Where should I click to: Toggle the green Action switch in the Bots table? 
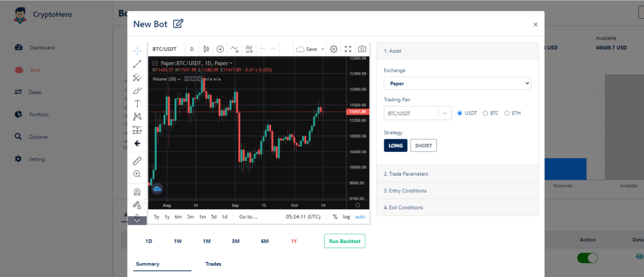pos(587,258)
